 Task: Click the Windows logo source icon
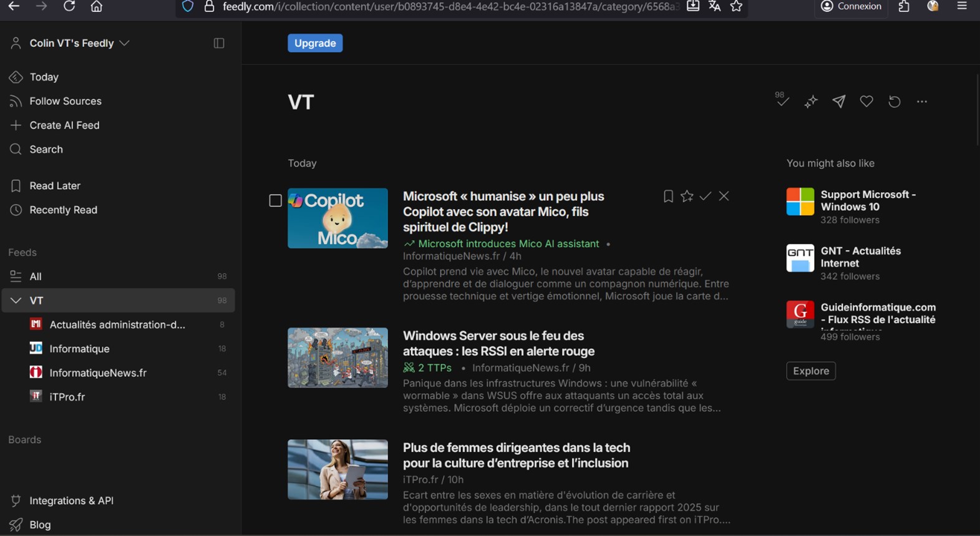[x=800, y=202]
